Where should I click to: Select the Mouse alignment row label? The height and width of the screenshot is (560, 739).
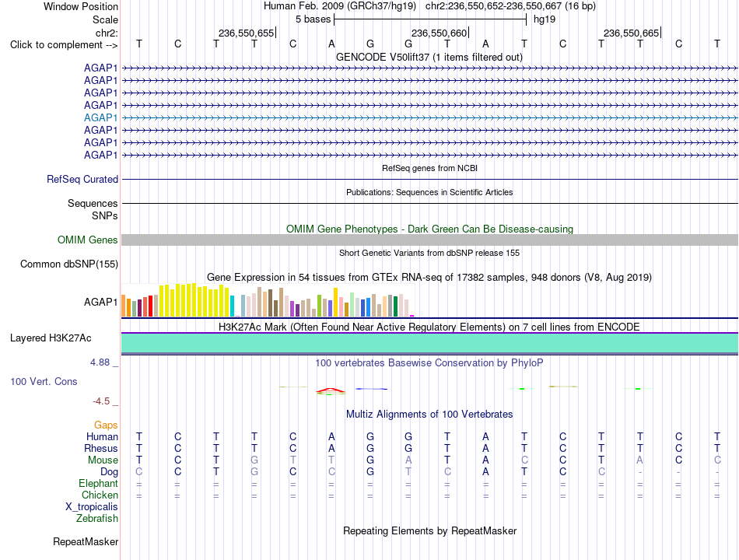(x=103, y=460)
